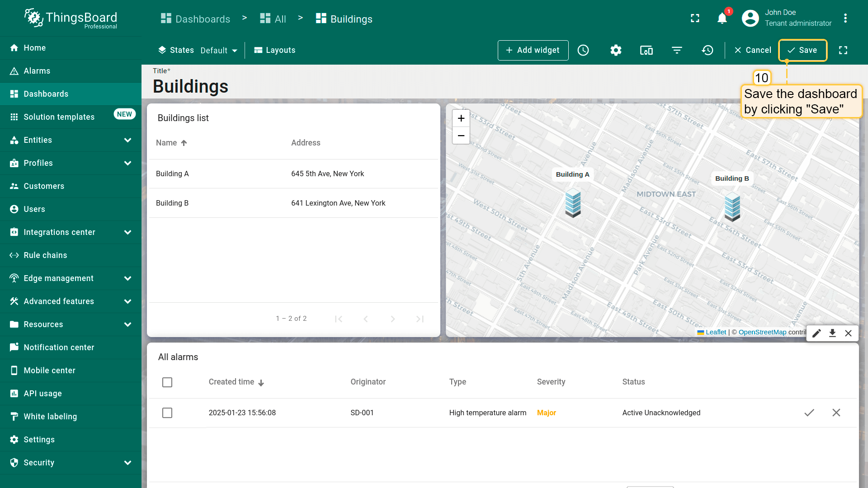Viewport: 868px width, 488px height.
Task: Toggle the select-all alarms checkbox
Action: pos(167,382)
